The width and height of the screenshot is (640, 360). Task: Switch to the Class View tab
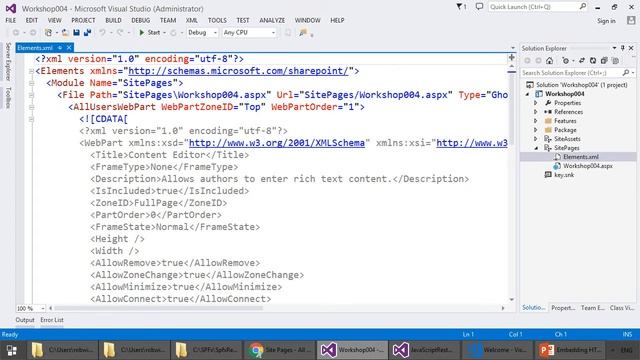coord(622,308)
